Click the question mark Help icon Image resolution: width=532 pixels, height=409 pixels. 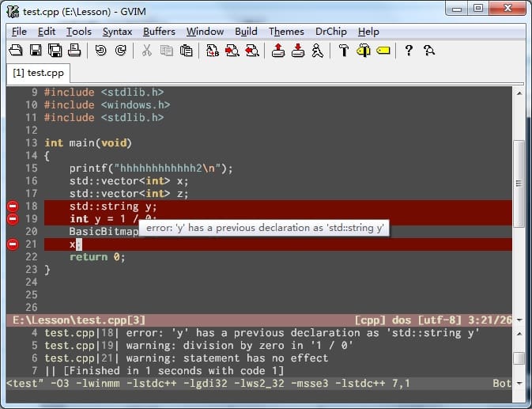(409, 51)
